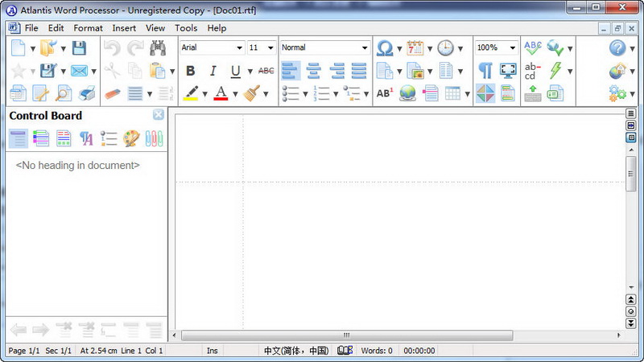
Task: Run spell check ABC checkmark icon
Action: [533, 48]
